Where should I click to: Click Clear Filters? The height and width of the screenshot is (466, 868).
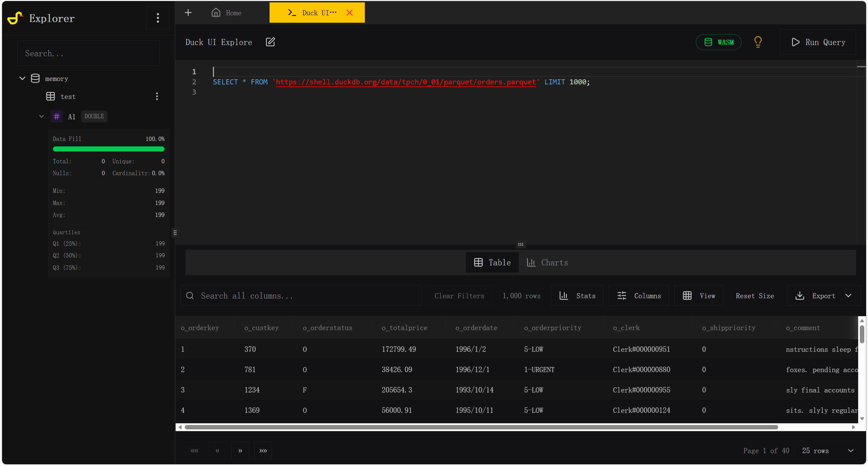tap(459, 296)
